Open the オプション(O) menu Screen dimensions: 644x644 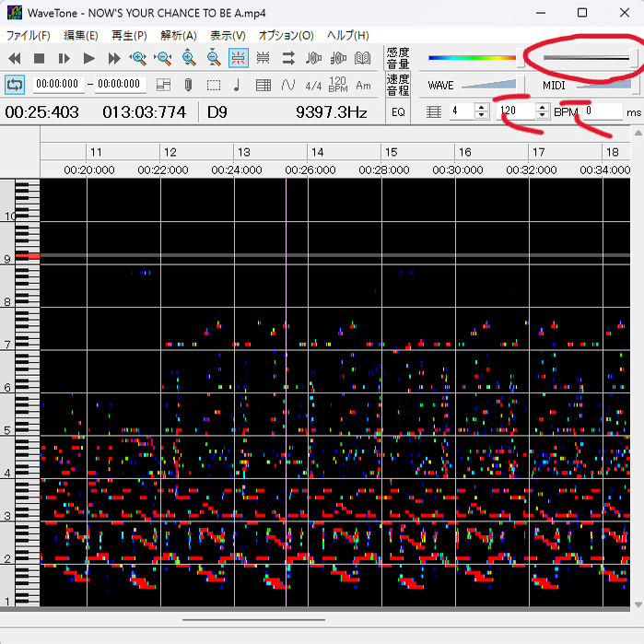pos(287,35)
